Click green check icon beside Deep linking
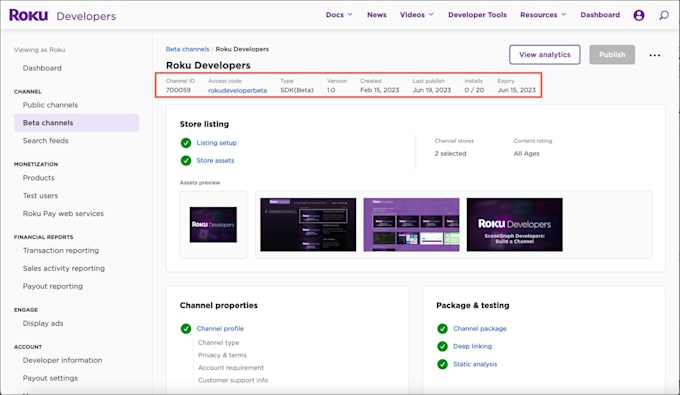 [x=442, y=346]
